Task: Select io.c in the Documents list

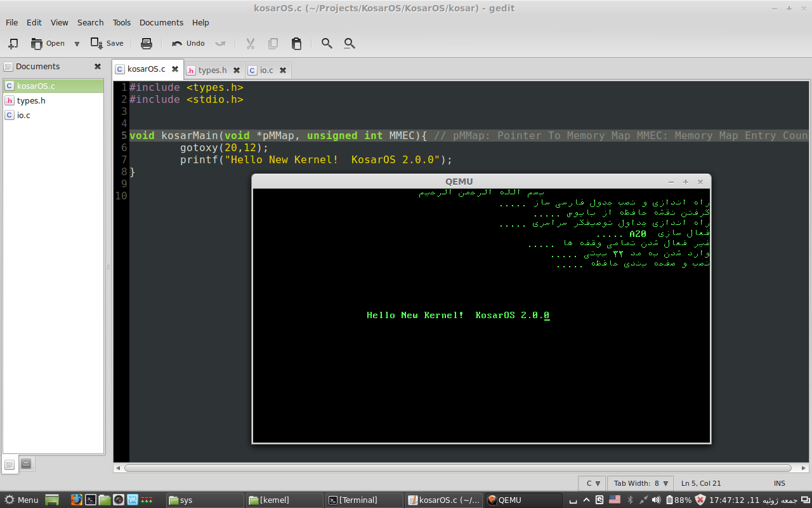Action: pos(23,115)
